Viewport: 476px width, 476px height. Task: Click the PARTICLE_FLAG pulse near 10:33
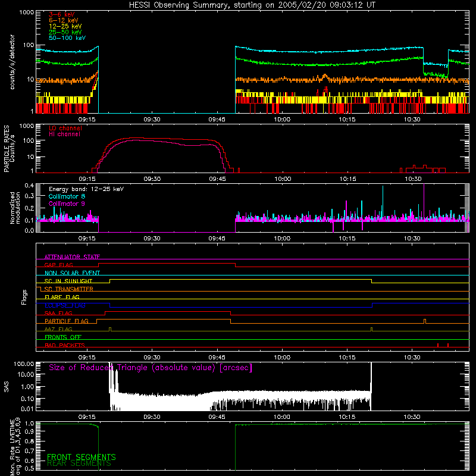[x=425, y=321]
